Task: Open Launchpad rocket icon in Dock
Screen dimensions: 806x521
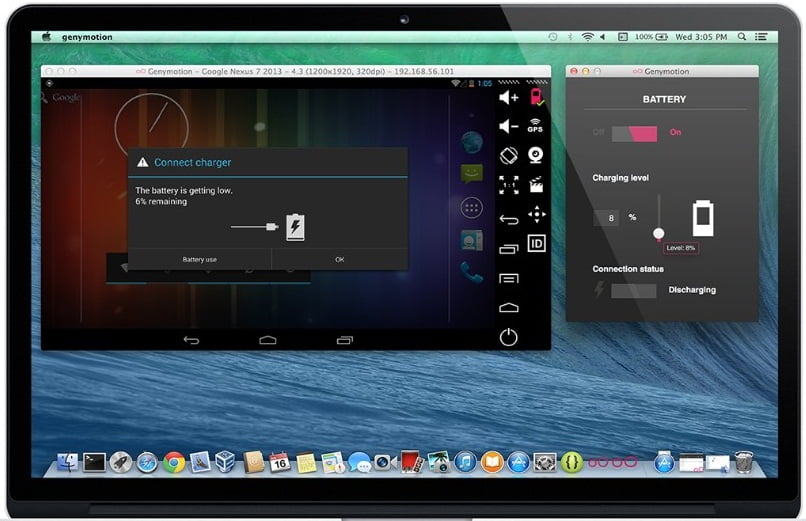Action: coord(121,462)
